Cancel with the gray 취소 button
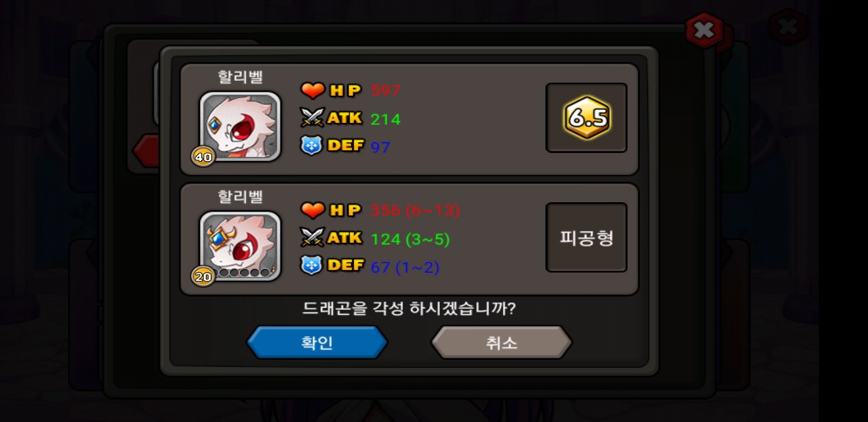The height and width of the screenshot is (422, 868). point(501,342)
